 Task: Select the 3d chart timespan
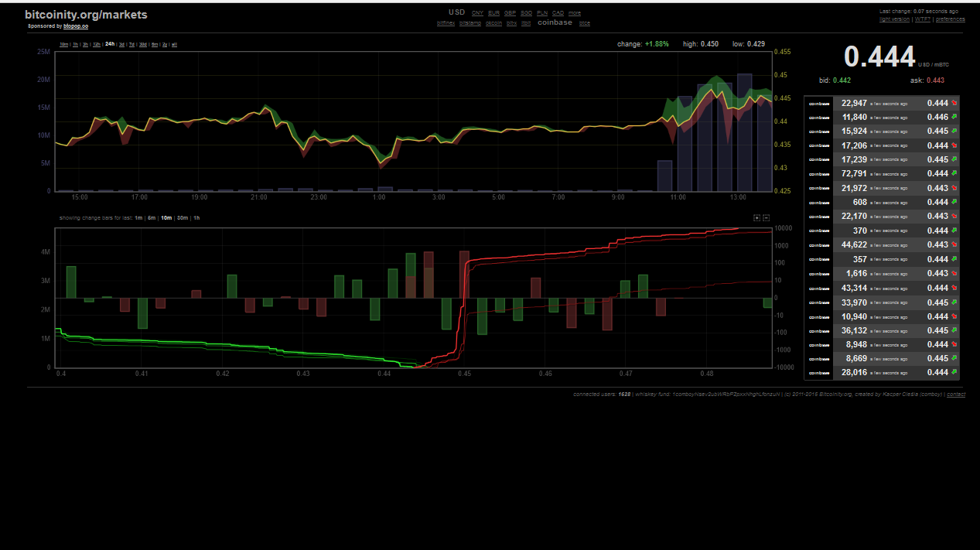[121, 44]
